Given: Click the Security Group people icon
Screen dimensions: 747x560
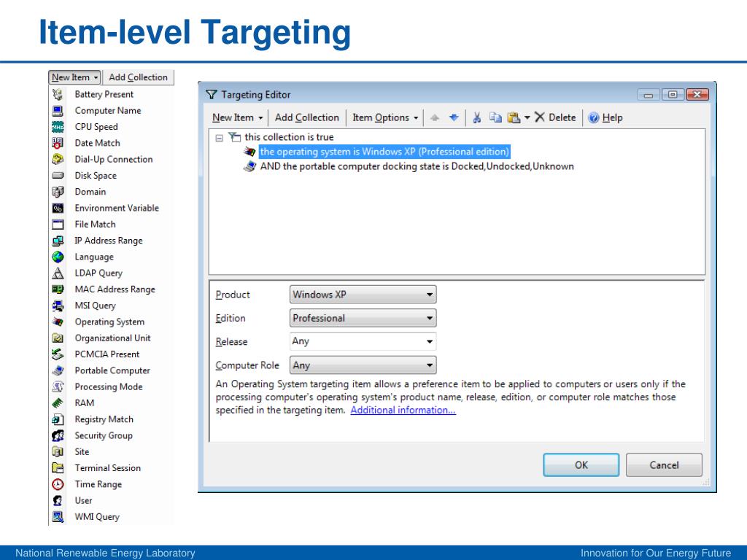Looking at the screenshot, I should pyautogui.click(x=58, y=435).
